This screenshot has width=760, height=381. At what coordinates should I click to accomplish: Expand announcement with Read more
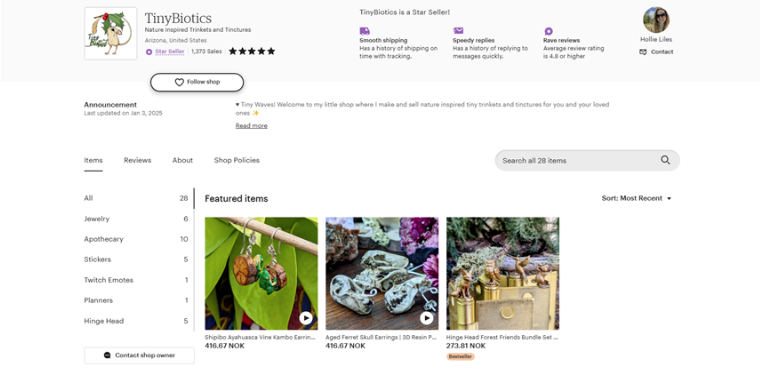pyautogui.click(x=251, y=126)
